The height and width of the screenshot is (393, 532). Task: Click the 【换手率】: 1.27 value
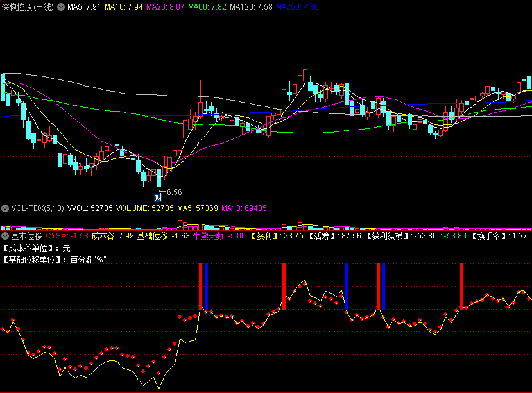tap(499, 236)
